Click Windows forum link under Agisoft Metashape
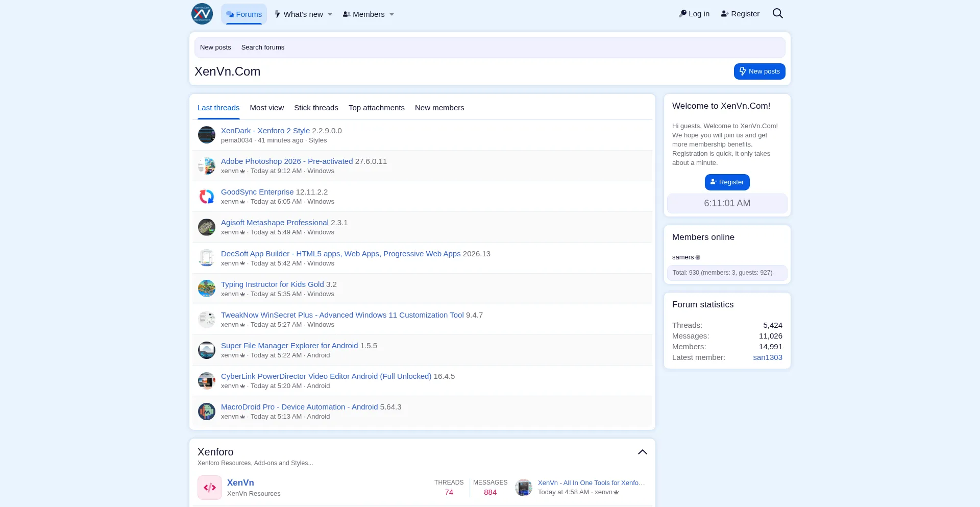The height and width of the screenshot is (507, 980). click(x=321, y=232)
